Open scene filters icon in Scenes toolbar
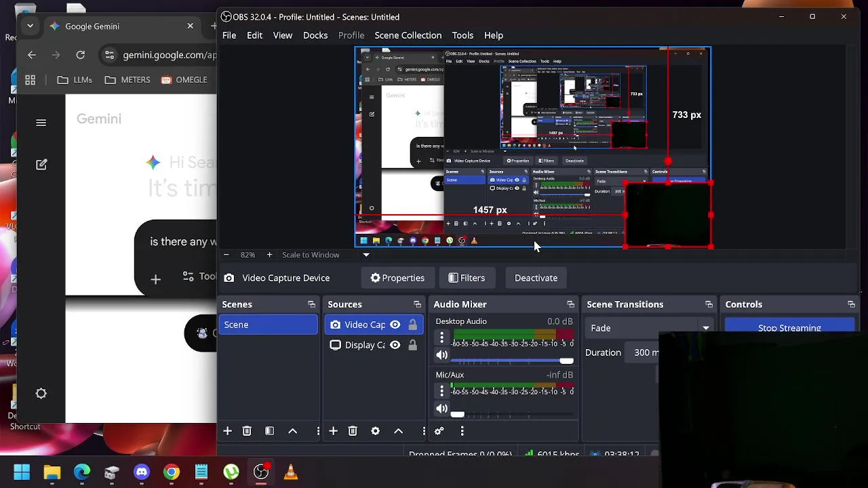This screenshot has height=488, width=868. (x=269, y=431)
